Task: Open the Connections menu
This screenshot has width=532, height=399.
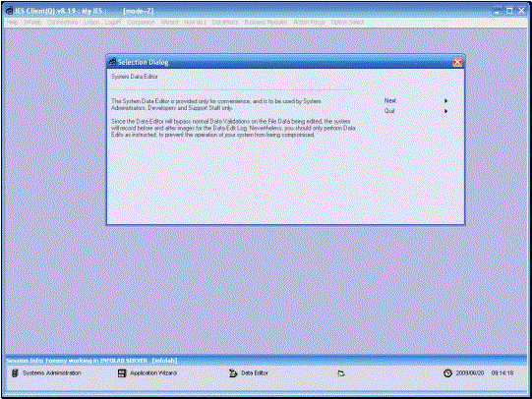Action: click(62, 22)
